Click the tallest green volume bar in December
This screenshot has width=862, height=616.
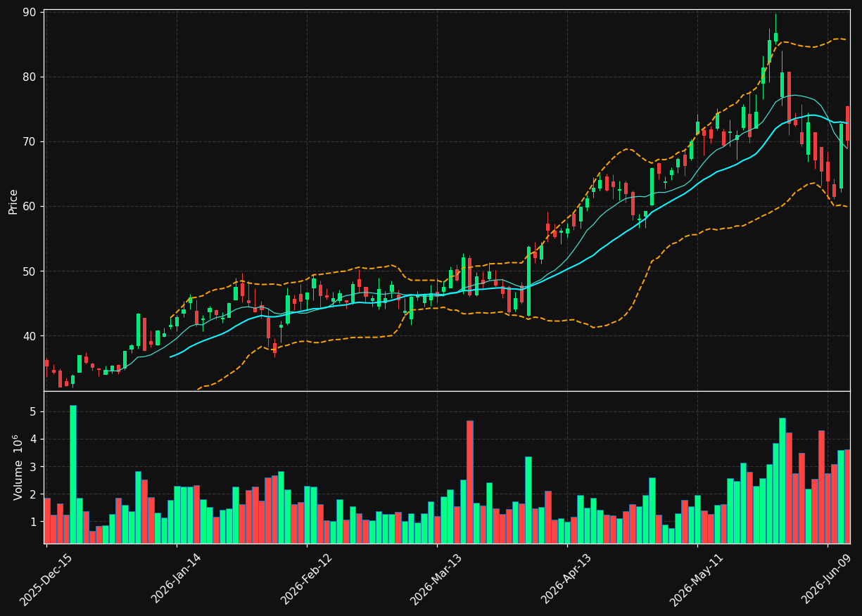click(x=73, y=474)
